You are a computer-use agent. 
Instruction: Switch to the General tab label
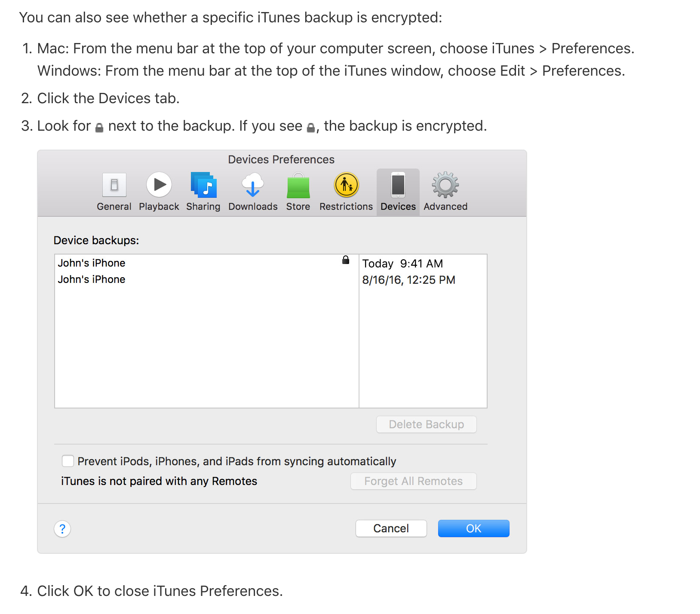click(x=114, y=206)
